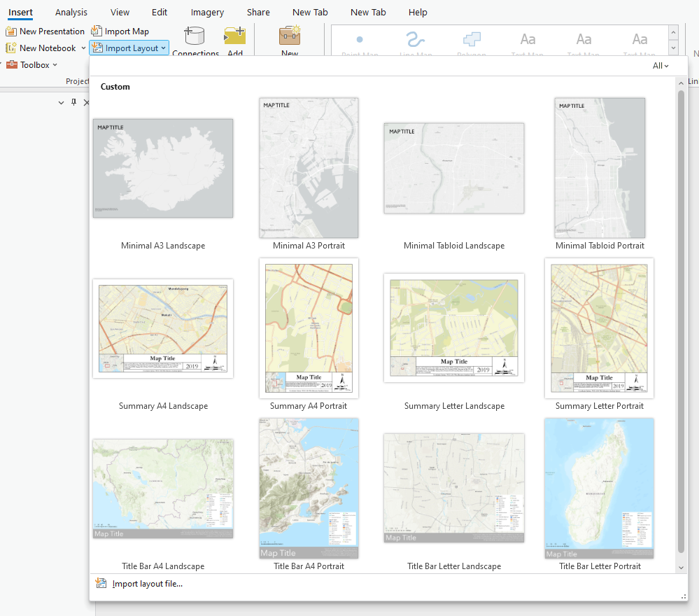The image size is (699, 616).
Task: Click the gallery scrollbar down arrow
Action: [681, 568]
